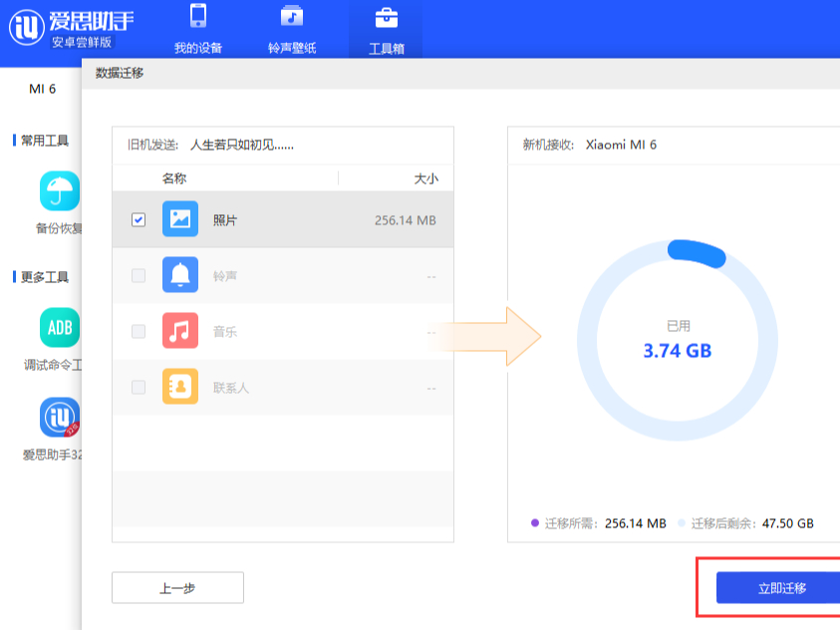Click the 迁移后剩余 47.50 GB label
840x630 pixels.
tap(752, 523)
